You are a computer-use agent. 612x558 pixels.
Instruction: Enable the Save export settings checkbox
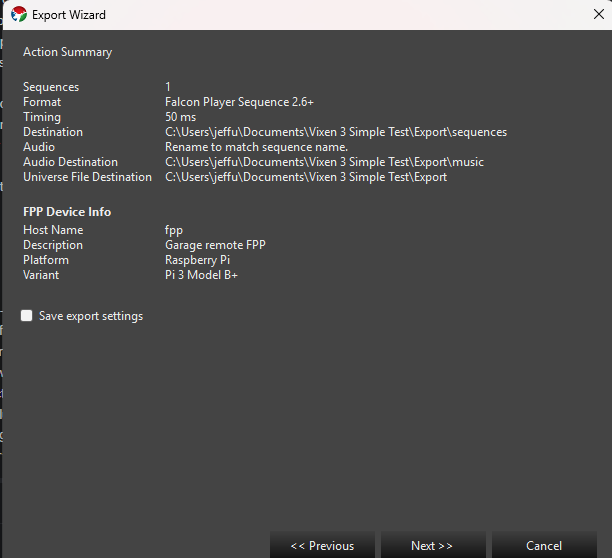pyautogui.click(x=27, y=316)
